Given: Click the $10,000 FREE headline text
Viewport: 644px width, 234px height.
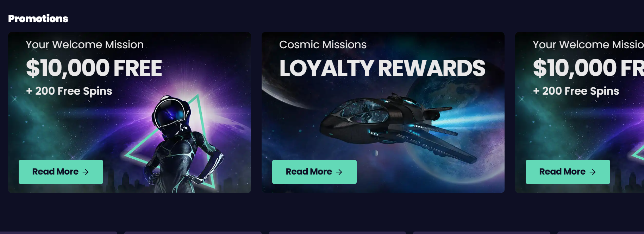Looking at the screenshot, I should pos(94,68).
